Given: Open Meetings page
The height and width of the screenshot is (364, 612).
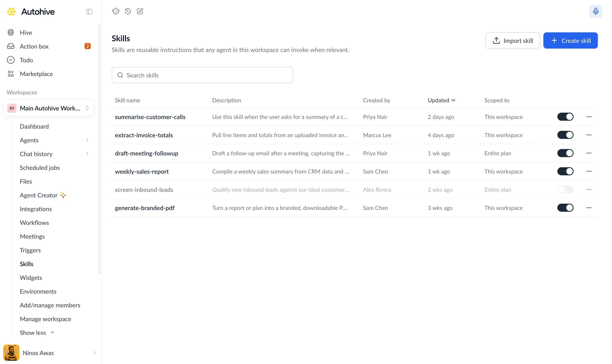Looking at the screenshot, I should [x=32, y=236].
